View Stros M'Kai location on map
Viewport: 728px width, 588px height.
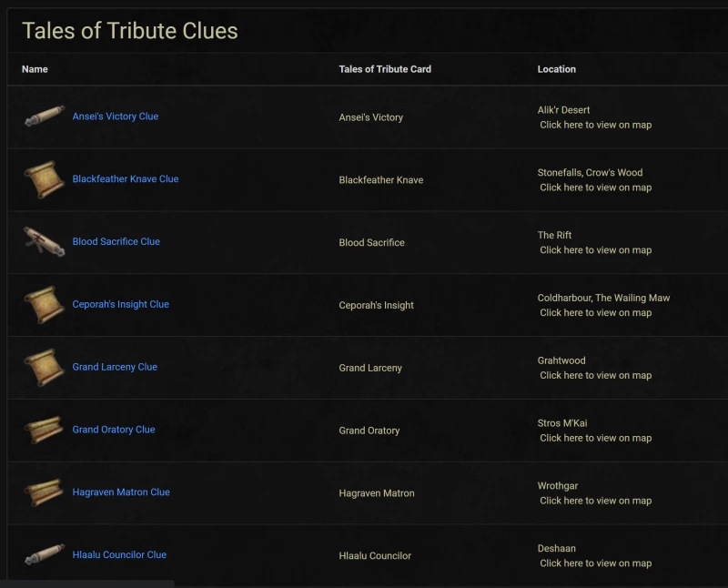(x=596, y=438)
